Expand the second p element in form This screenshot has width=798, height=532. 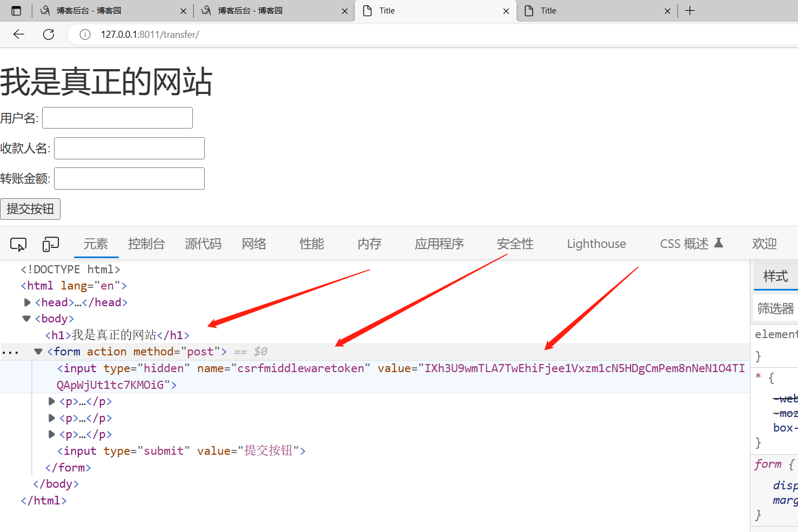click(52, 418)
